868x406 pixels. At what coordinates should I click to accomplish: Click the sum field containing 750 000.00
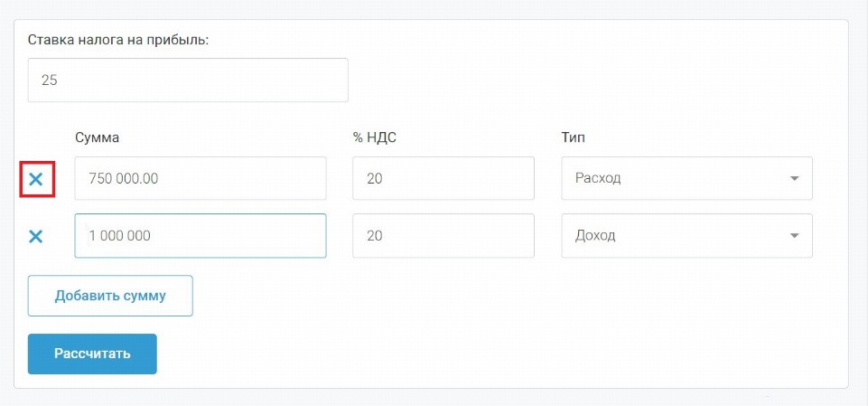(x=200, y=179)
